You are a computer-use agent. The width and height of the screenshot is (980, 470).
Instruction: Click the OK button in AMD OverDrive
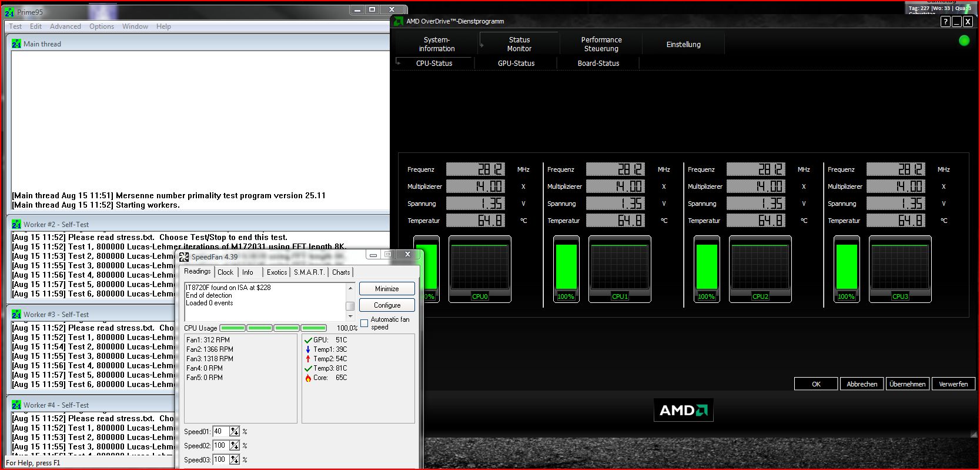pos(816,384)
